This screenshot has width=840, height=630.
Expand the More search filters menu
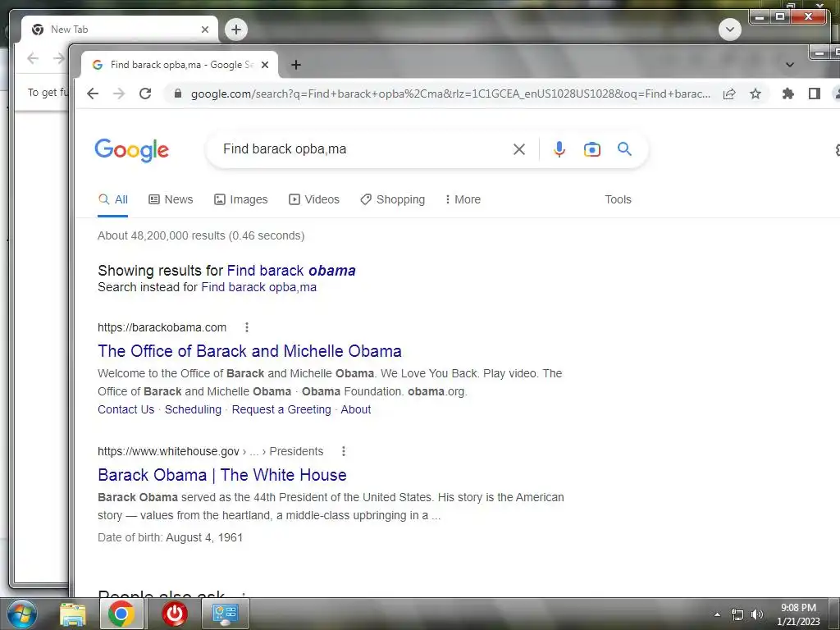tap(463, 200)
